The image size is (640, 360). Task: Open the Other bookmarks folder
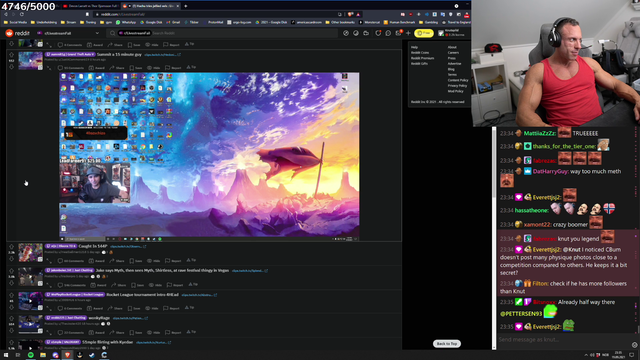340,22
